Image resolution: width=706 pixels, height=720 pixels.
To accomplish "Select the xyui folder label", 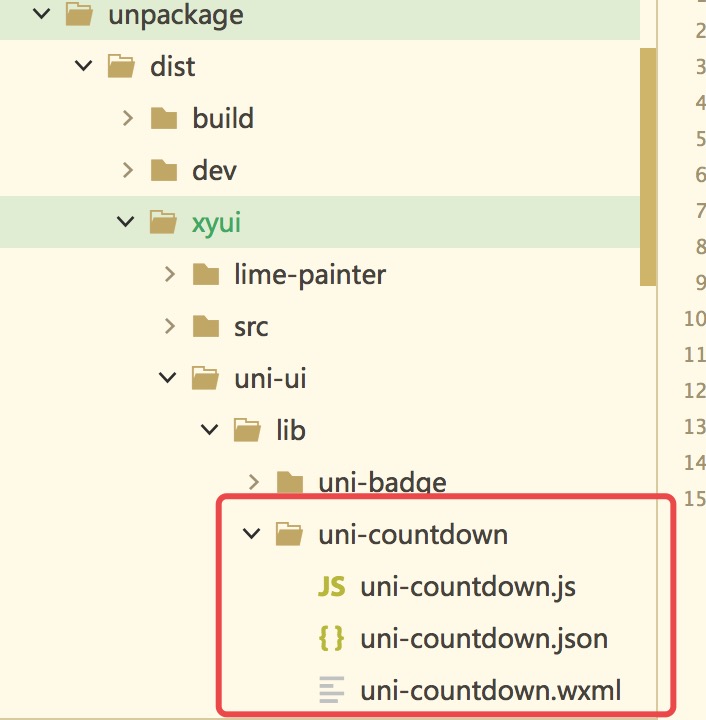I will click(217, 222).
